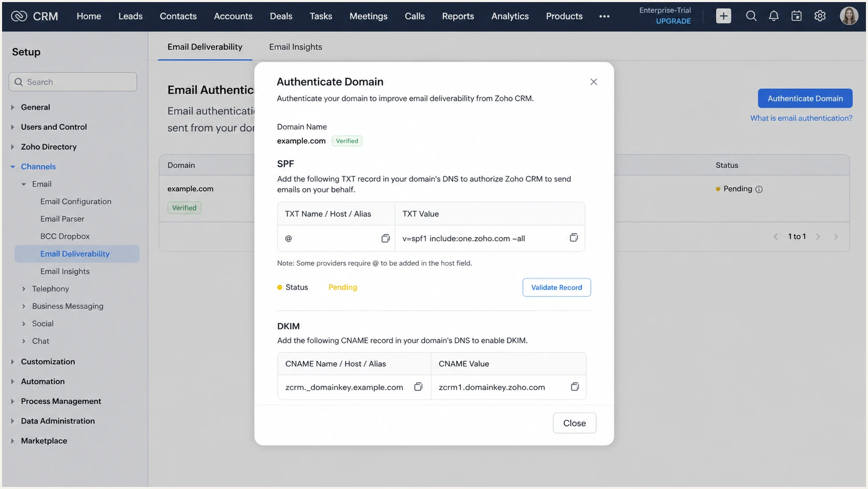Copy the SPF TXT value v=spf1
Image resolution: width=868 pixels, height=489 pixels.
coord(574,237)
